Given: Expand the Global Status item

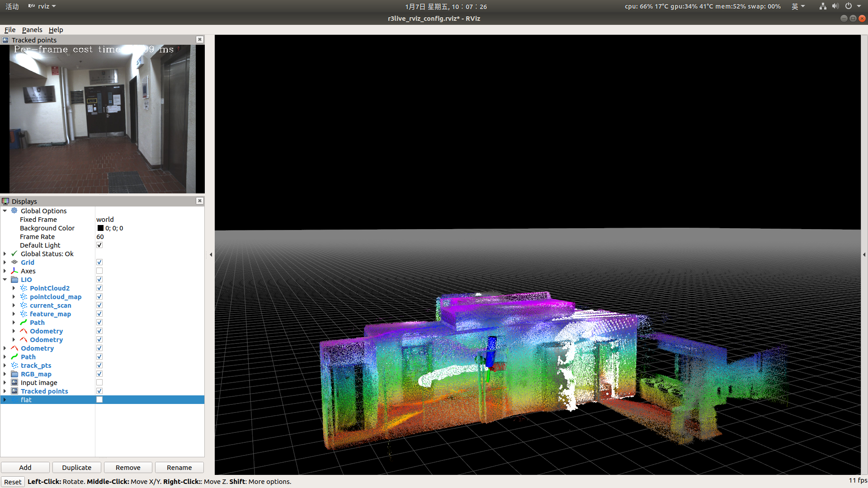Looking at the screenshot, I should coord(5,253).
